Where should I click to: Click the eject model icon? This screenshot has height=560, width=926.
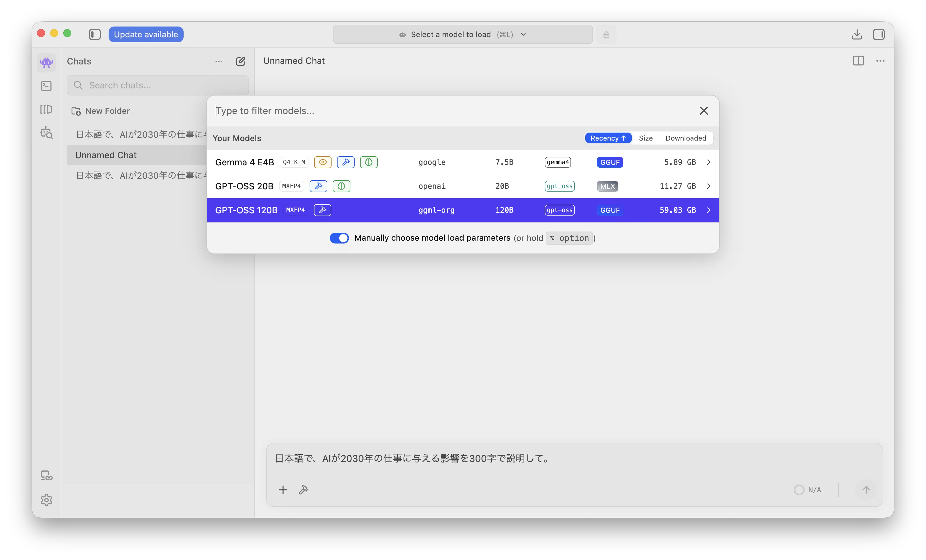click(606, 35)
